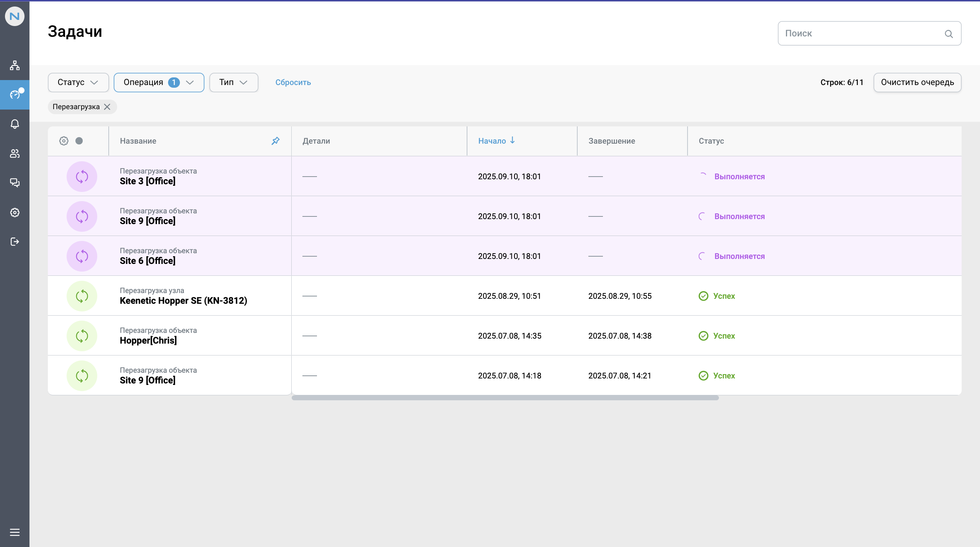Open settings gear in sidebar
Screen dimensions: 980x547
15,212
